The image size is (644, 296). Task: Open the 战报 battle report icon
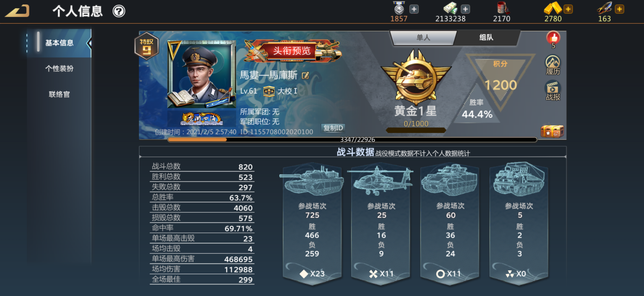click(553, 91)
